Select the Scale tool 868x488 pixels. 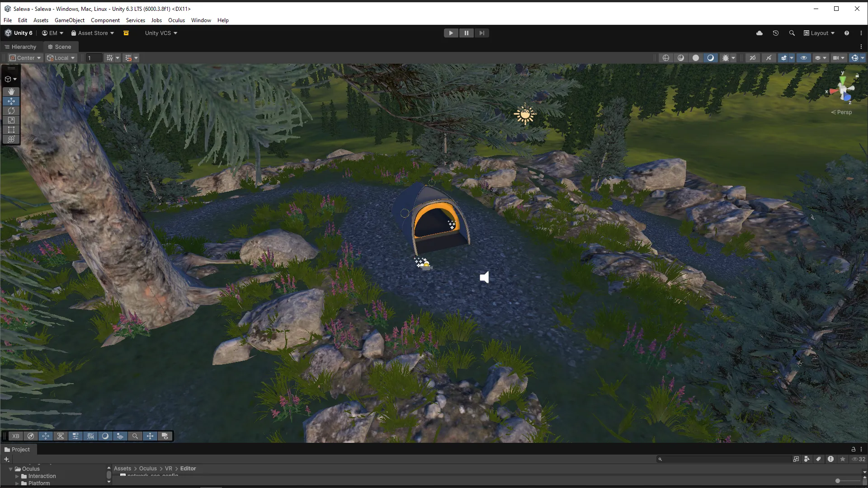[11, 120]
